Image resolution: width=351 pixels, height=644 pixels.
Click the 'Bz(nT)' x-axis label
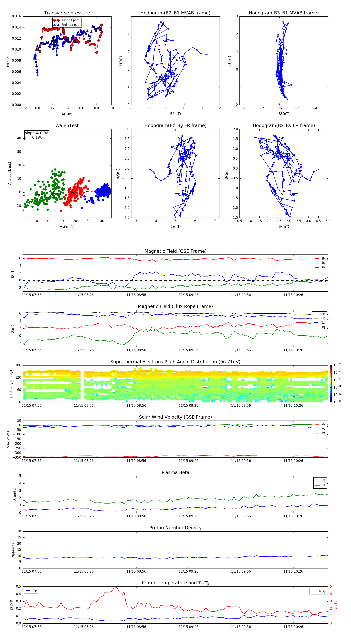point(175,227)
